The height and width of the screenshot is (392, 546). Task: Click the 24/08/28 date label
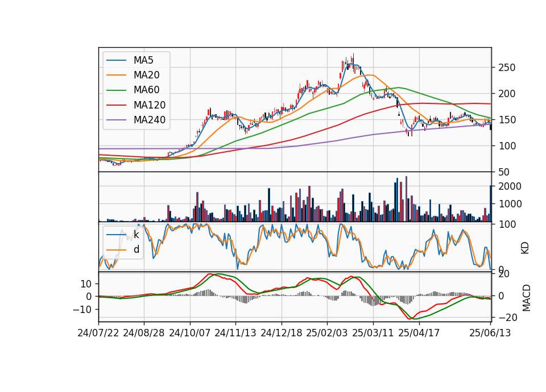click(144, 333)
